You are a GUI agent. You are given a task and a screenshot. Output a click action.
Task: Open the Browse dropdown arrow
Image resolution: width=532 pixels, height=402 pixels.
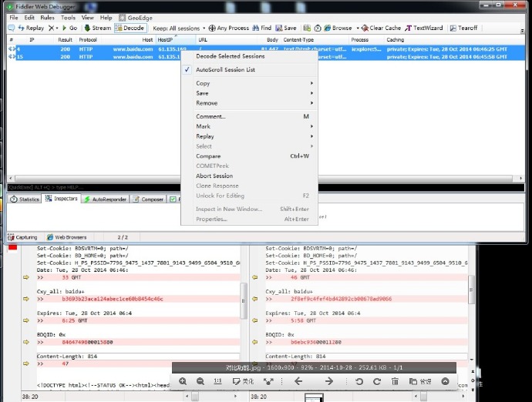tap(358, 28)
